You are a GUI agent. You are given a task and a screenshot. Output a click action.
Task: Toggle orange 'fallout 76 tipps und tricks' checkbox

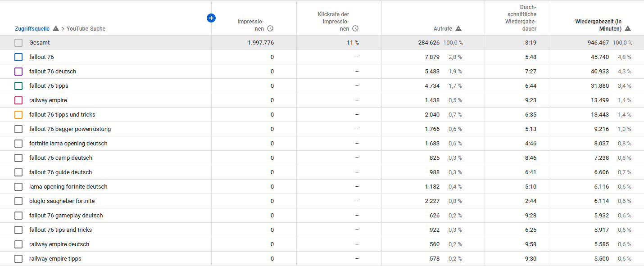tap(18, 115)
